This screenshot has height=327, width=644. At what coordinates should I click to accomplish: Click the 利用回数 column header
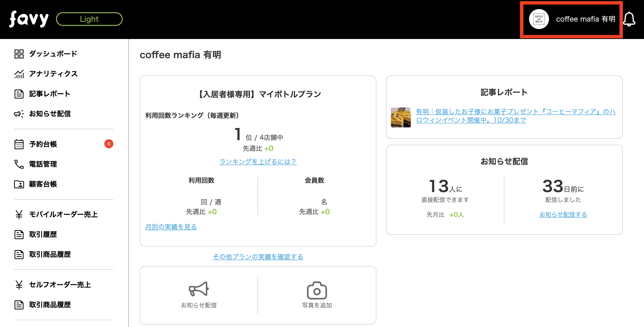click(201, 181)
